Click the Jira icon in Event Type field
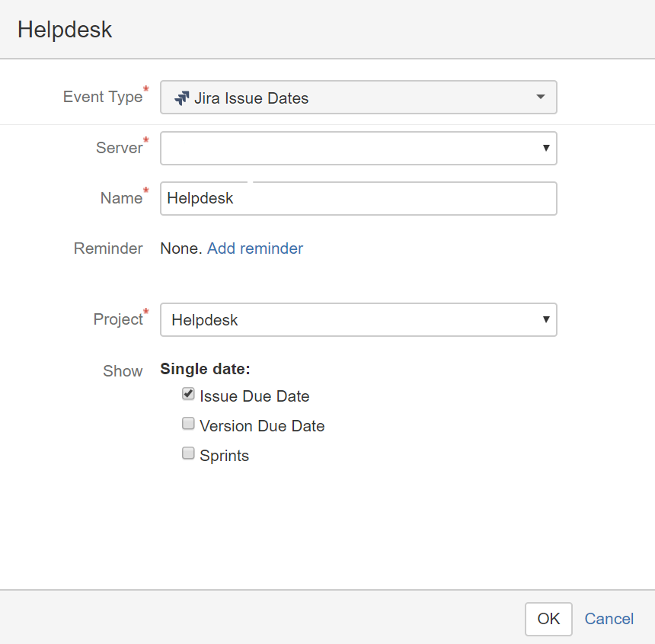Image resolution: width=655 pixels, height=644 pixels. click(182, 98)
